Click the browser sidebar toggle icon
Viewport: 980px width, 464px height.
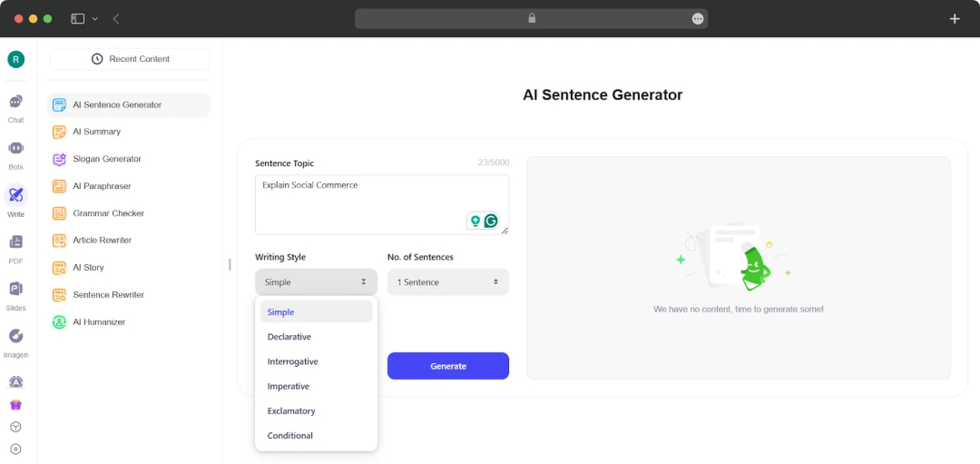click(77, 19)
